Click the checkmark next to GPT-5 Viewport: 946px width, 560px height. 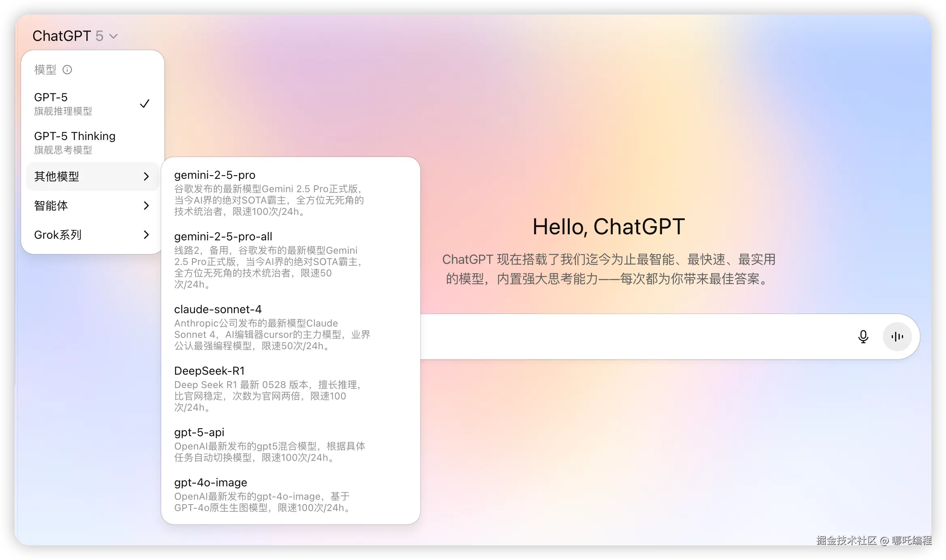[x=145, y=104]
